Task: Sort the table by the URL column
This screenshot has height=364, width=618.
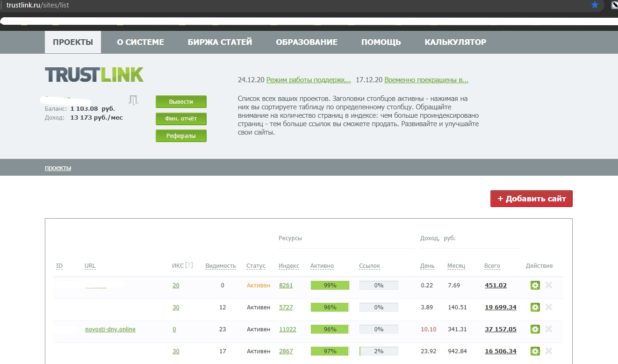Action: (x=90, y=266)
